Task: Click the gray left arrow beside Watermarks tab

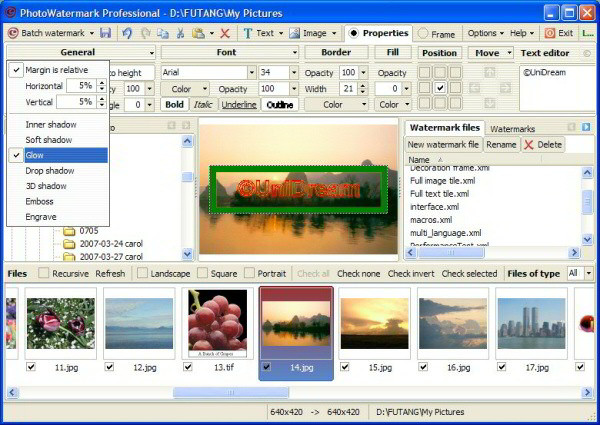Action: (x=571, y=127)
